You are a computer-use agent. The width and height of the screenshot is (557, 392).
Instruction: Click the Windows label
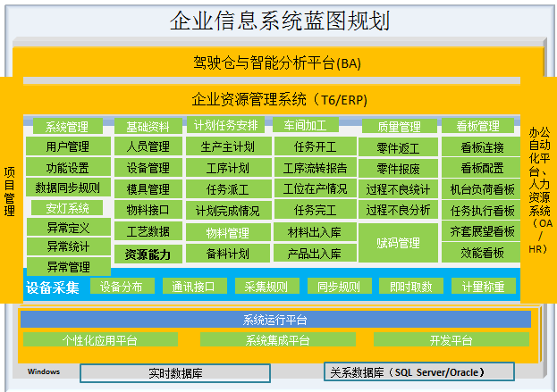44,371
